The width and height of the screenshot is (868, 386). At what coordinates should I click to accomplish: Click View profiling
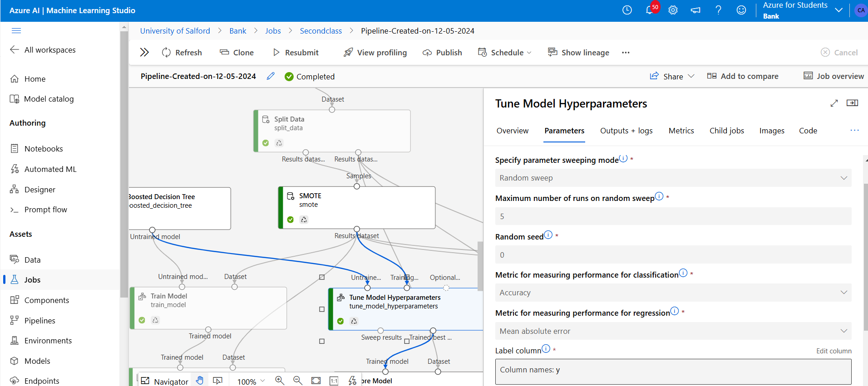click(375, 53)
